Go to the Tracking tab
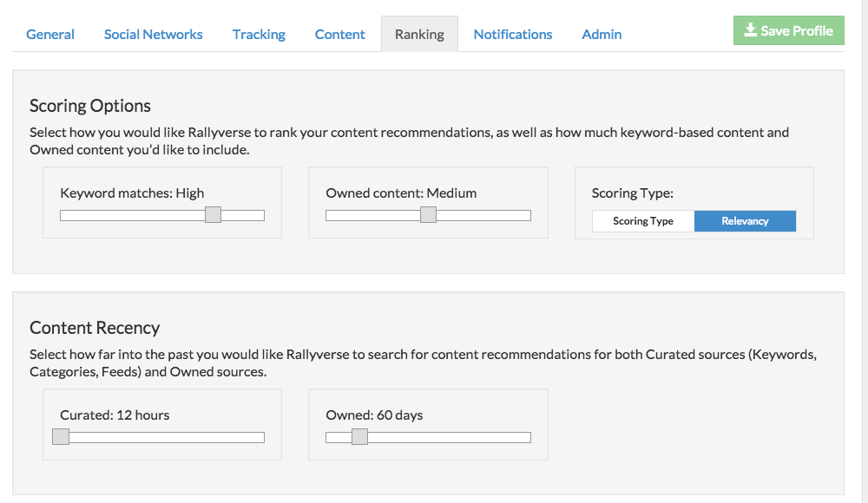 point(259,35)
